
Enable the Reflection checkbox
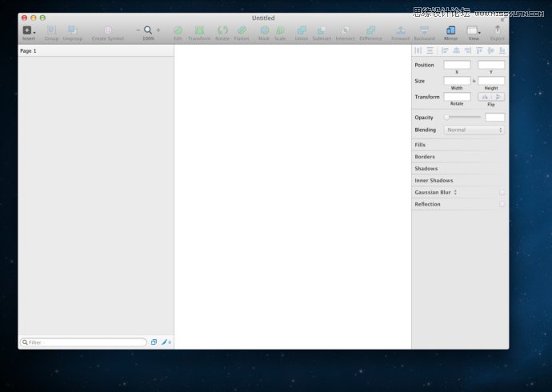pos(502,204)
